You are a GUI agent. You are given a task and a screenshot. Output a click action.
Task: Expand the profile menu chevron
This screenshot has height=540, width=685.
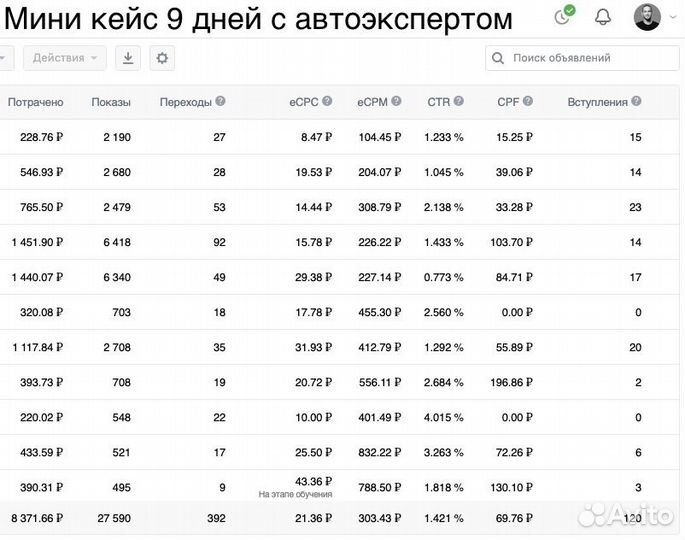[x=672, y=17]
